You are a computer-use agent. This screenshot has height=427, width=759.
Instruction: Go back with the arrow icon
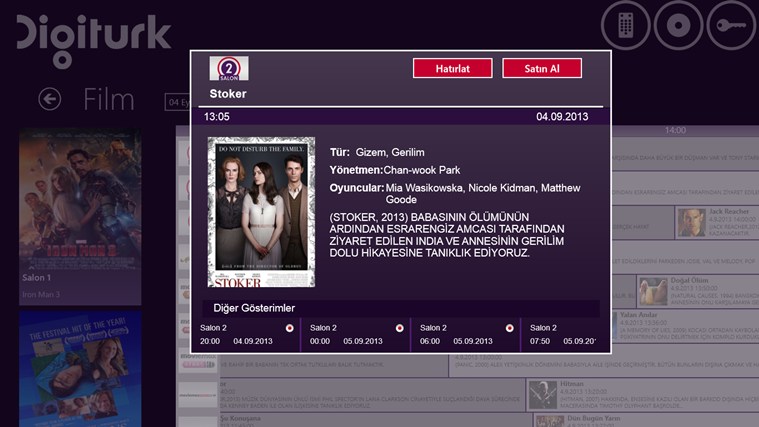pyautogui.click(x=49, y=99)
